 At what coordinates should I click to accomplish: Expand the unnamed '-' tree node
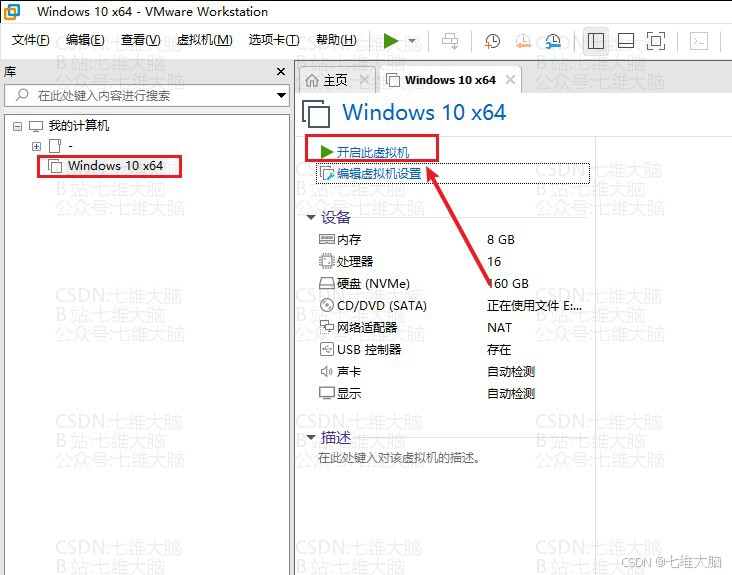pos(36,147)
